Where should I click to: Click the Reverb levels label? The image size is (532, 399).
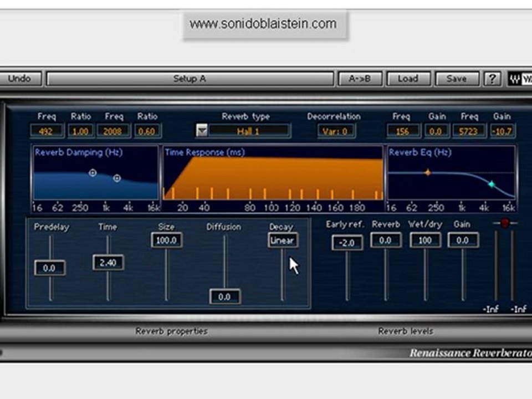(406, 331)
